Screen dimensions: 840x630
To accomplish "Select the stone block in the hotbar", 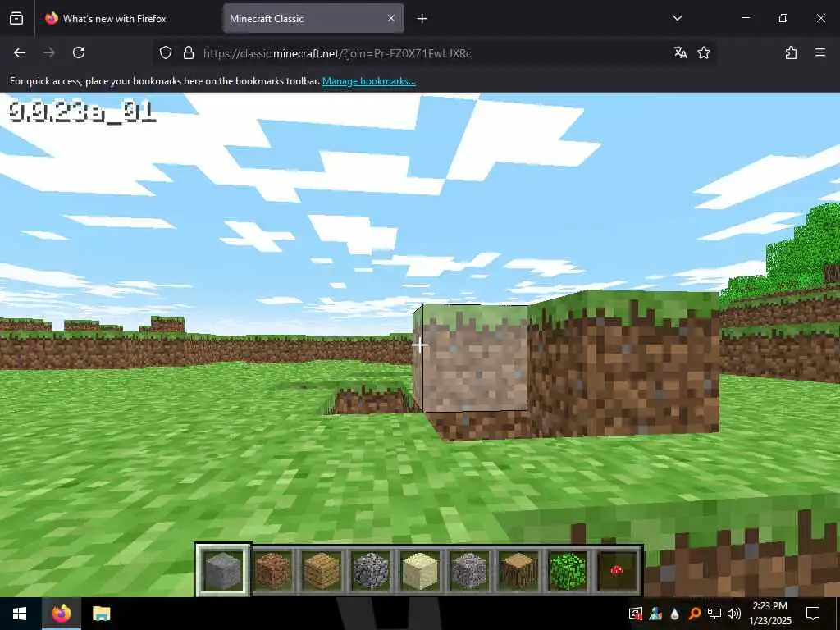I will tap(223, 570).
